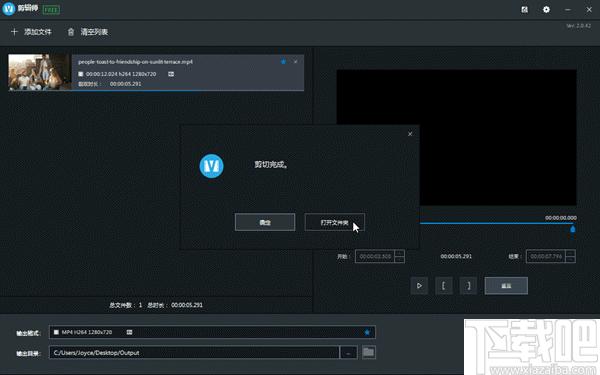
Task: Click the 打开文件夹 open folder button
Action: tap(334, 222)
